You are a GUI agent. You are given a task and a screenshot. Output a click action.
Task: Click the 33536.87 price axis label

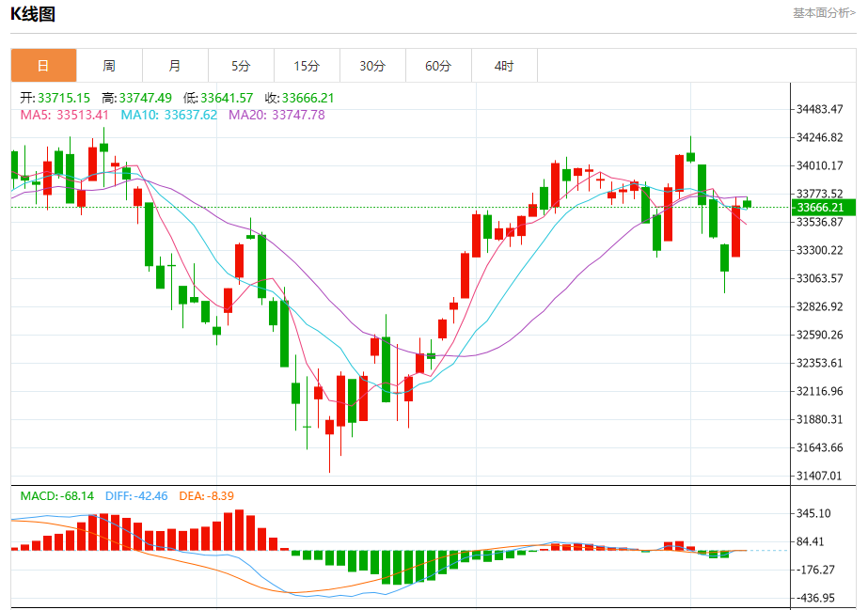pyautogui.click(x=819, y=222)
